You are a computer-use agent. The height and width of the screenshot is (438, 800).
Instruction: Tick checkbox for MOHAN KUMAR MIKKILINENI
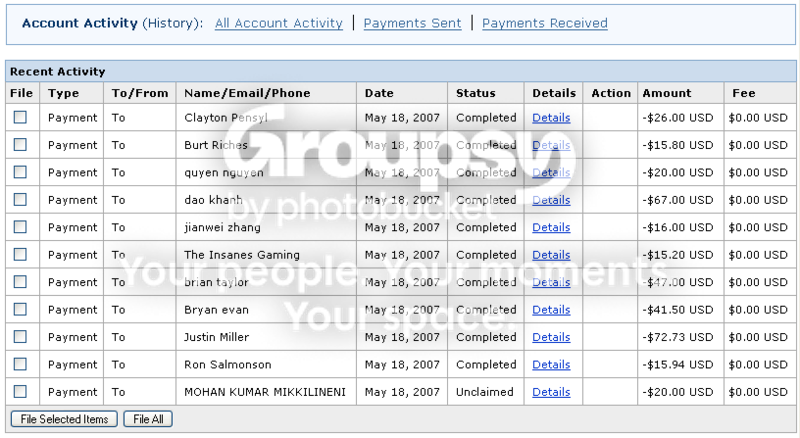point(20,392)
